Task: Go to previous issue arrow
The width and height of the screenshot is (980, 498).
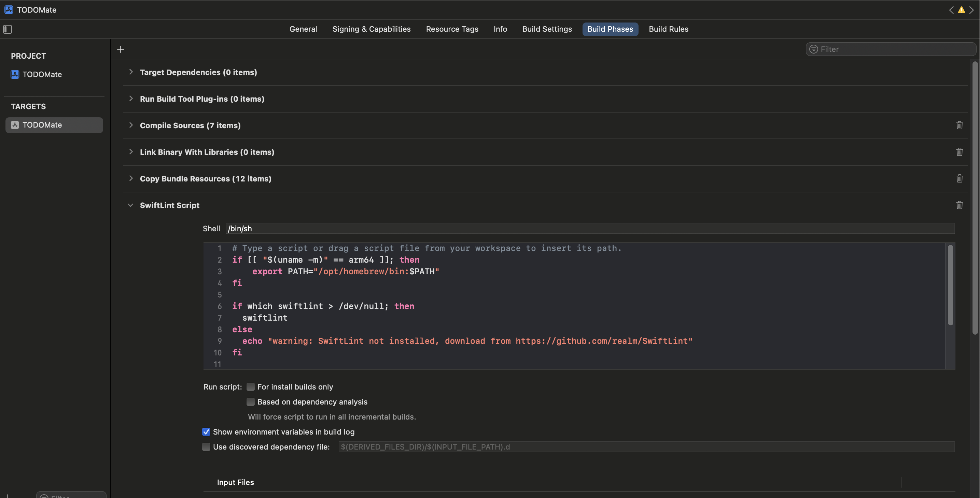Action: (951, 10)
